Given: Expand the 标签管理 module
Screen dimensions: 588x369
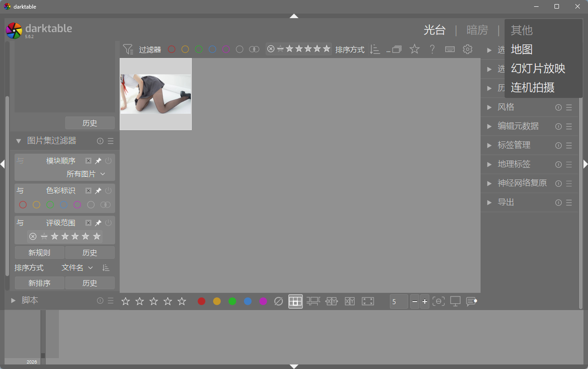Looking at the screenshot, I should pos(489,146).
